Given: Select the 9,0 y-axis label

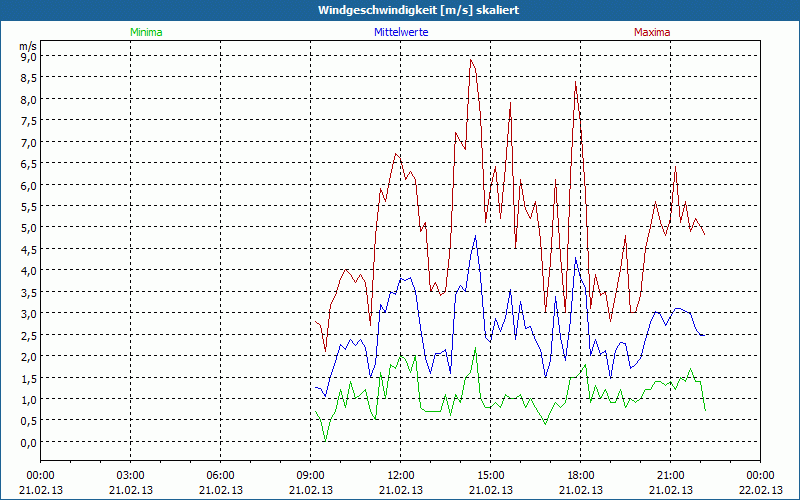Looking at the screenshot, I should (x=28, y=57).
